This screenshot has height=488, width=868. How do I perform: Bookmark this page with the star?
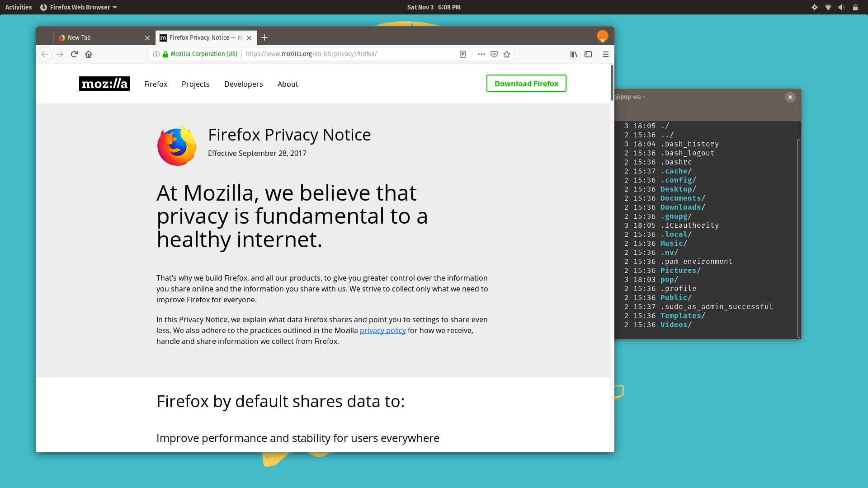[507, 54]
